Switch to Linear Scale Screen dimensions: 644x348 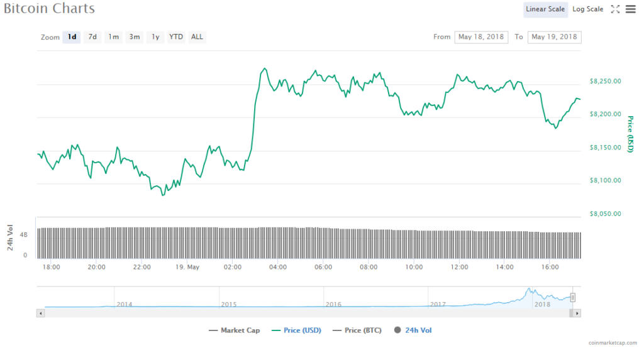click(x=545, y=9)
